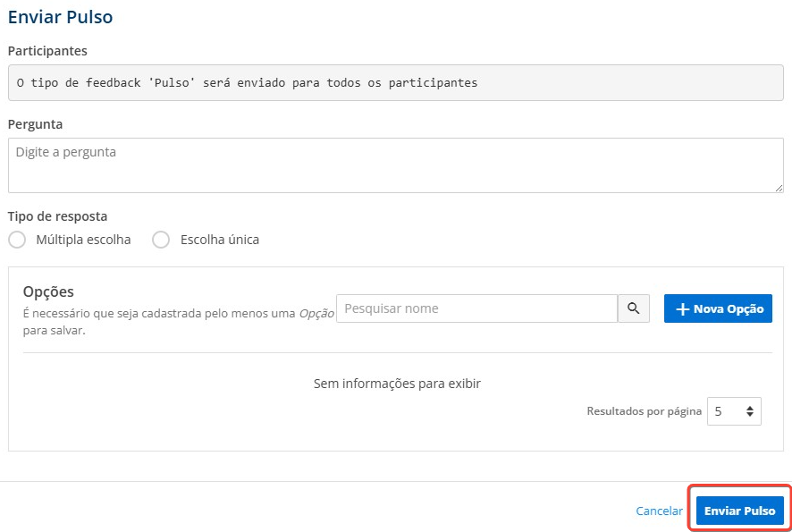Click the up-down arrows of results selector
This screenshot has height=532, width=792.
pos(750,411)
